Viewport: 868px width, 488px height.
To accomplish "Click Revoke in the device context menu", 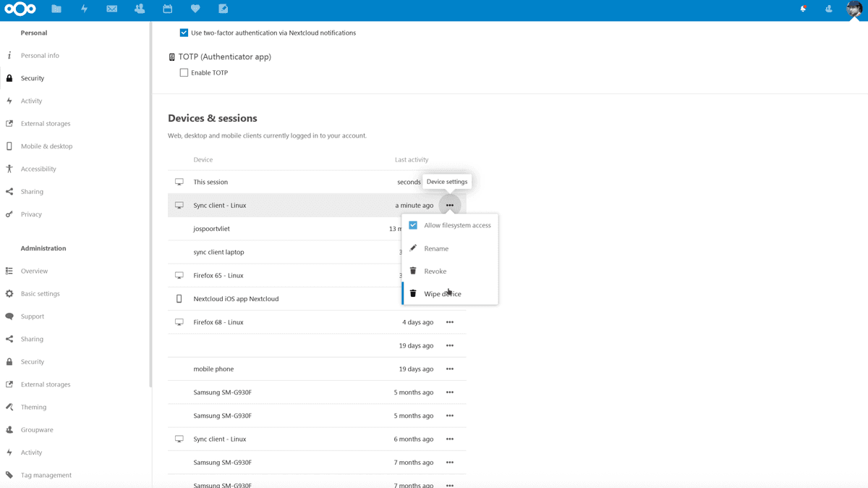I will pos(435,271).
